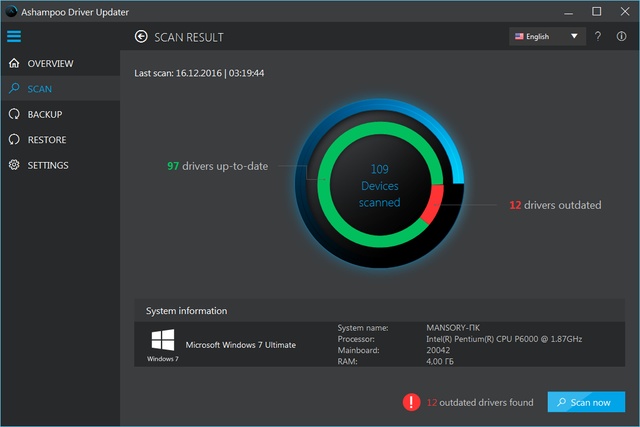Click the Backup sidebar icon
640x427 pixels.
point(14,115)
